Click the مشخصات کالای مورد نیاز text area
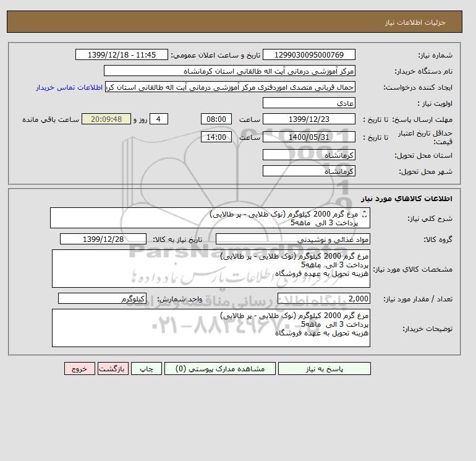 211,269
